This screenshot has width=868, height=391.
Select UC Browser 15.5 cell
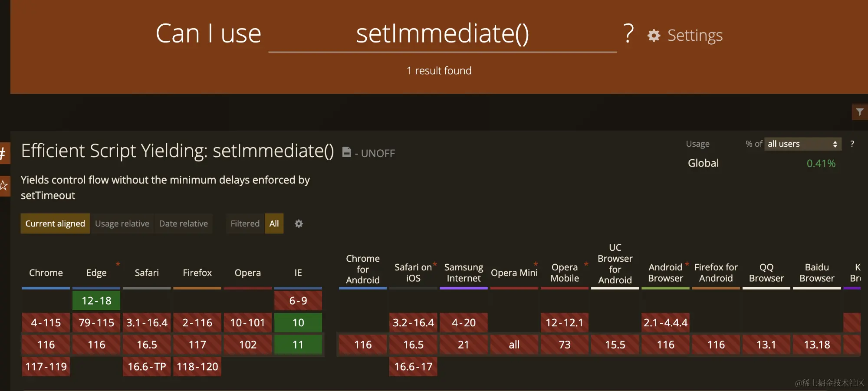(615, 345)
